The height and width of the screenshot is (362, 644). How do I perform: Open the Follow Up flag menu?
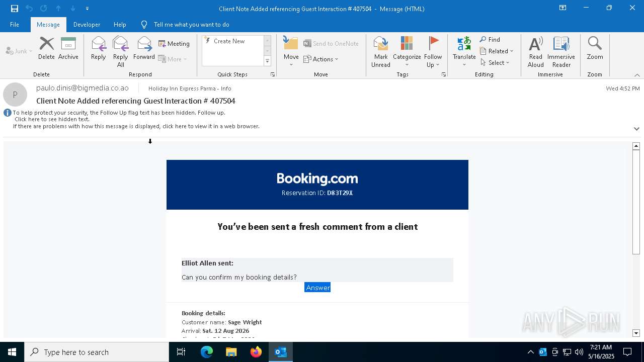tap(433, 52)
